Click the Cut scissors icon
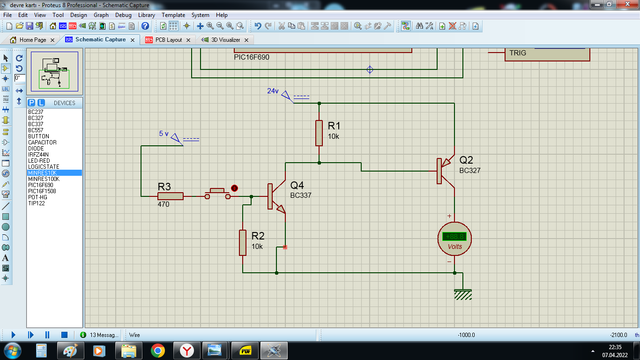Image resolution: width=640 pixels, height=360 pixels. pyautogui.click(x=282, y=26)
